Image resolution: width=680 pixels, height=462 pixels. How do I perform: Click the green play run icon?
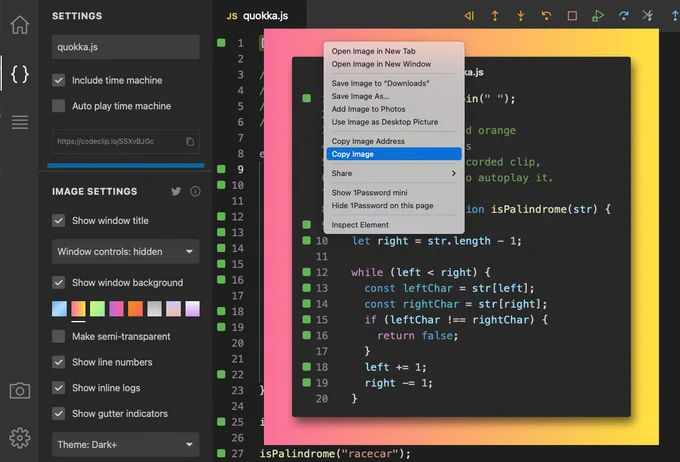(x=598, y=16)
